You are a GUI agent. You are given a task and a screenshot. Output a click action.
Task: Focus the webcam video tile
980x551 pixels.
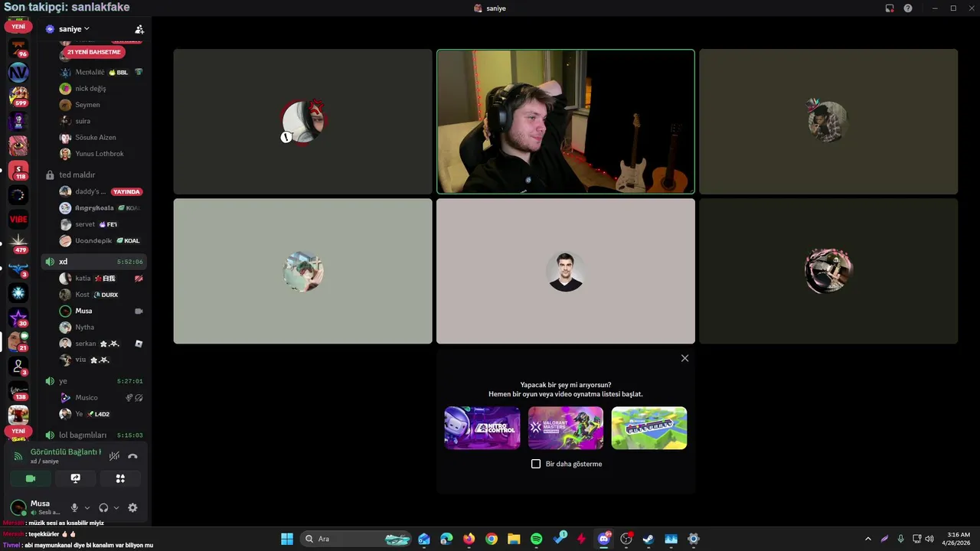(566, 122)
